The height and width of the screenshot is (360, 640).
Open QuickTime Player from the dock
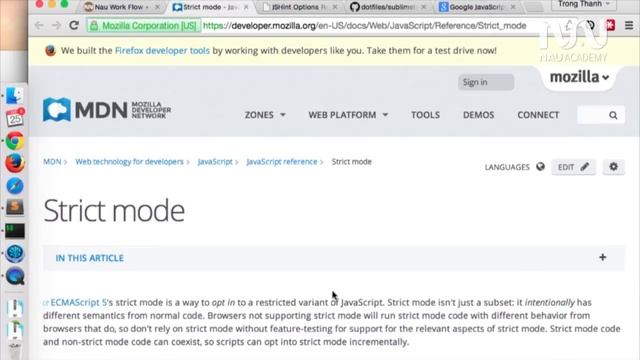pos(15,276)
